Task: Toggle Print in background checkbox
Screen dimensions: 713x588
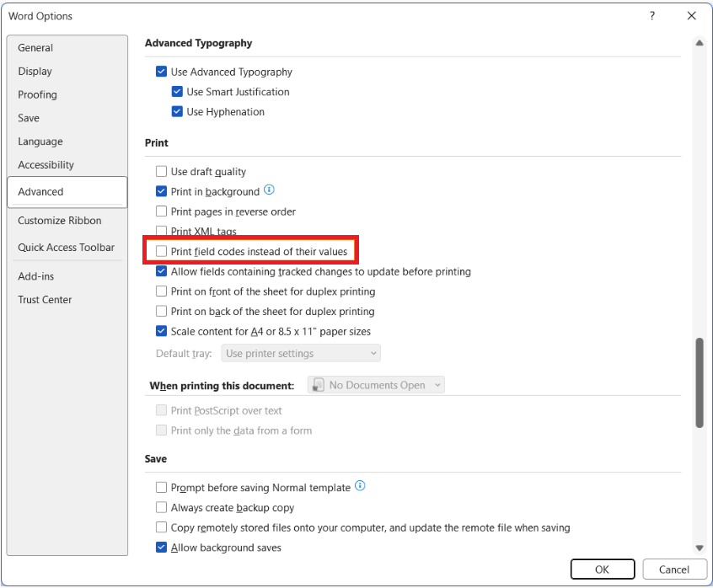Action: [x=162, y=191]
